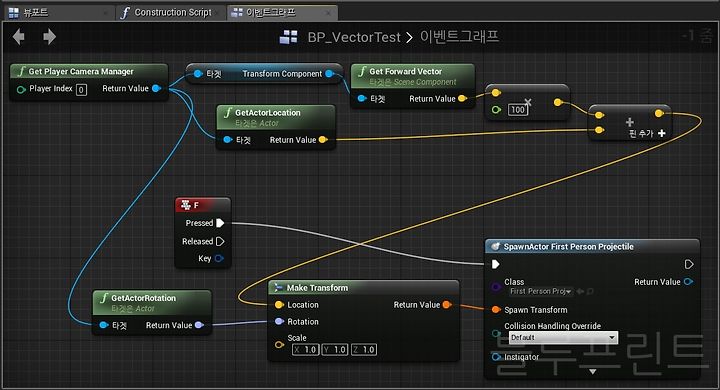Click 이벤트그래프 in the breadcrumb
This screenshot has height=390, width=720.
click(459, 37)
